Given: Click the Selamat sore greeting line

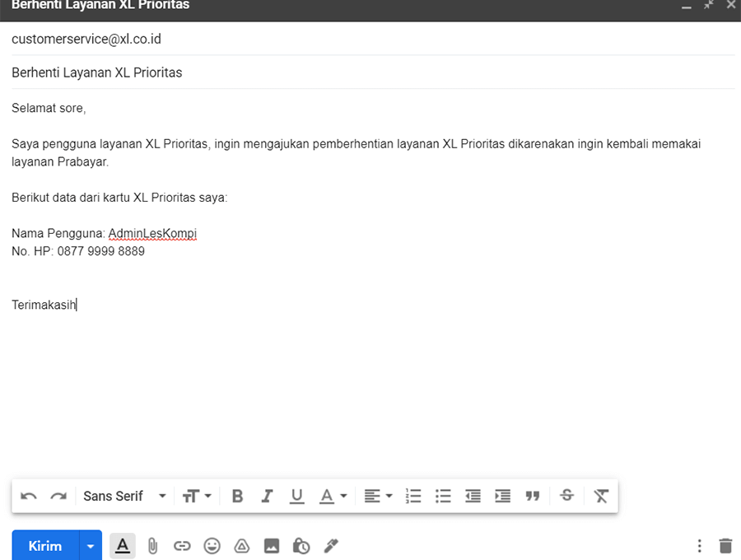Looking at the screenshot, I should [49, 108].
